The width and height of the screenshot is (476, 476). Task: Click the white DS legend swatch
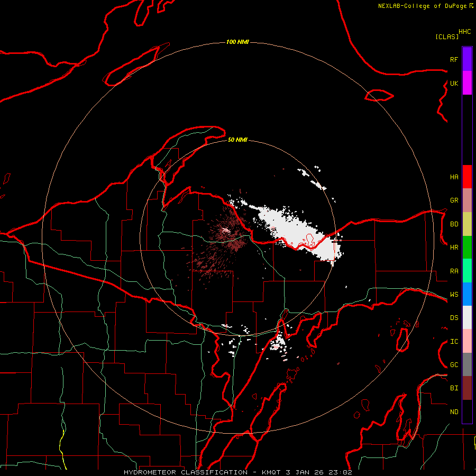(x=467, y=317)
